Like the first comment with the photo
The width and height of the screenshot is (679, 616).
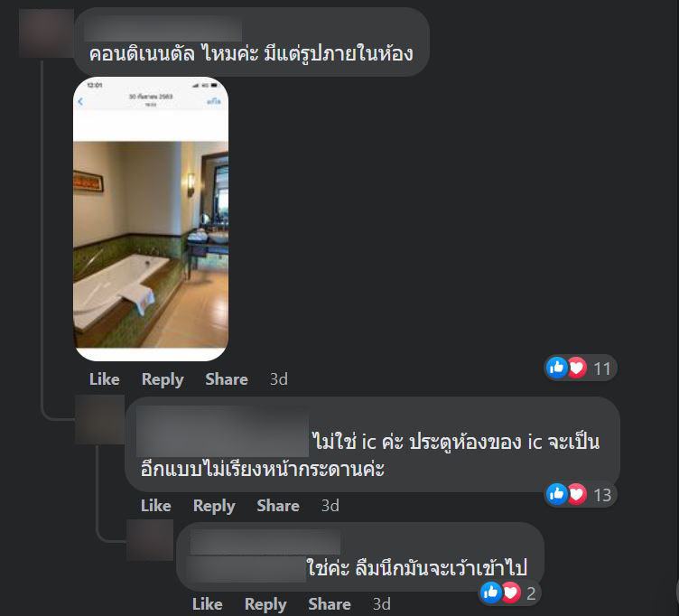coord(105,379)
